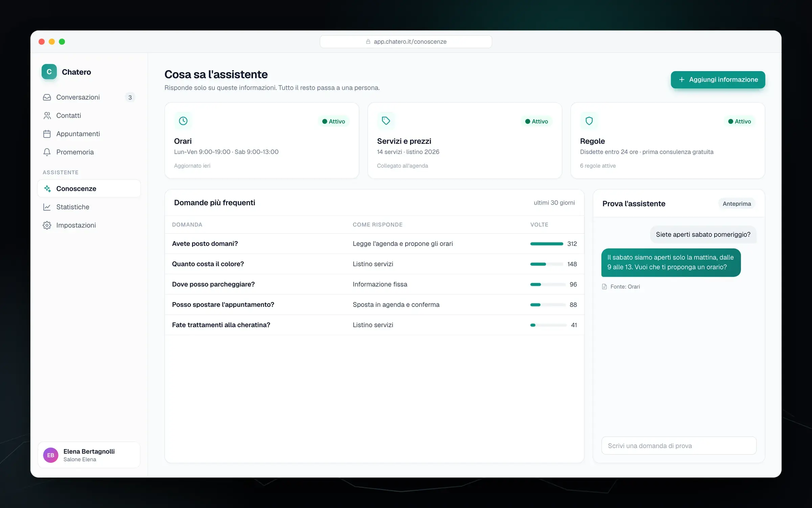Open the Servizi e prezzi card title

click(404, 141)
